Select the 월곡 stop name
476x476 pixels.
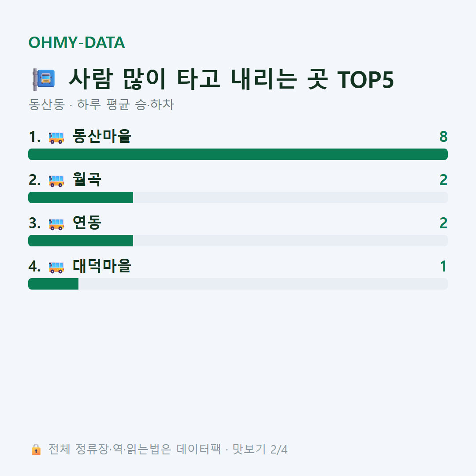tap(87, 179)
